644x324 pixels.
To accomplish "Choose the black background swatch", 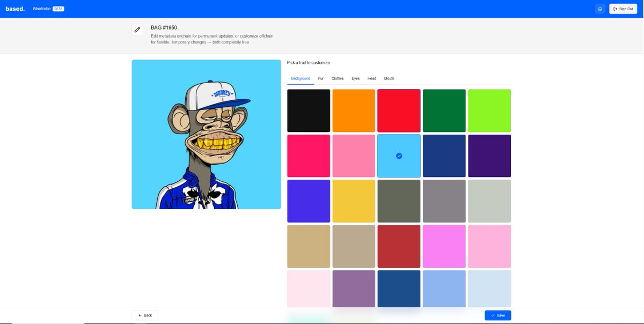I will pos(309,111).
